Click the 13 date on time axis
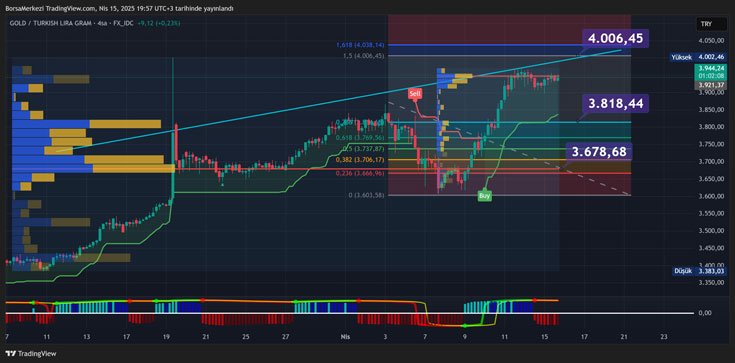735x363 pixels. click(87, 337)
